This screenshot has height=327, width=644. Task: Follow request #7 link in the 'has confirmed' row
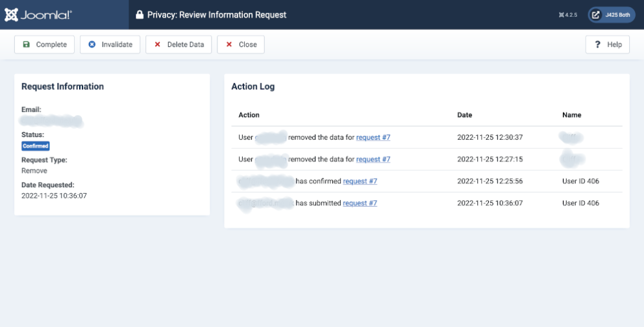pos(360,181)
